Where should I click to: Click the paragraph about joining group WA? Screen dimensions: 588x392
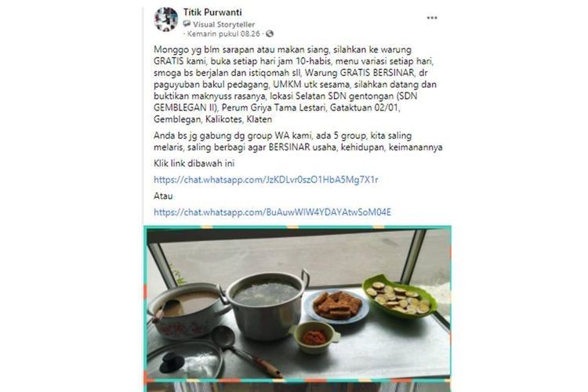(298, 141)
